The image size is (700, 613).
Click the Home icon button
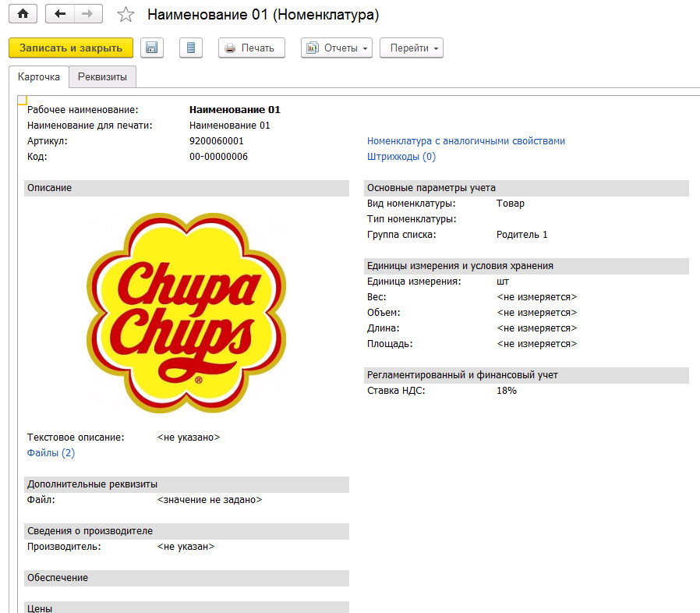[23, 14]
